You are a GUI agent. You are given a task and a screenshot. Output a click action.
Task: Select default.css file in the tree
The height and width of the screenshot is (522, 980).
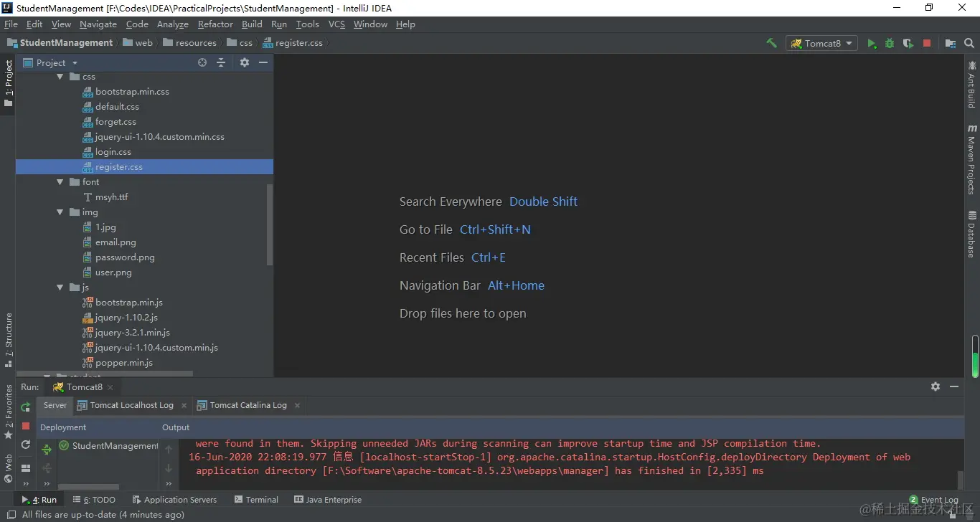[x=117, y=107]
